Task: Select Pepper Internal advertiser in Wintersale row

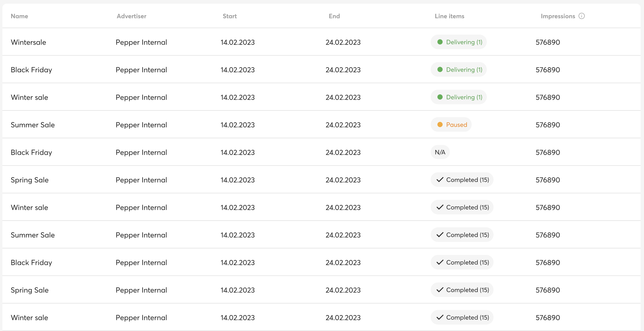Action: (141, 42)
